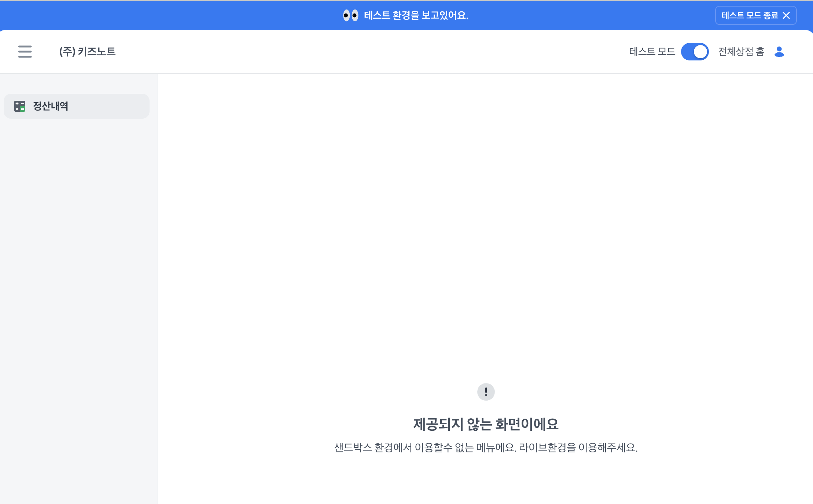
Task: Click the 테스트 환경을 보고있어요 banner text
Action: pyautogui.click(x=416, y=15)
